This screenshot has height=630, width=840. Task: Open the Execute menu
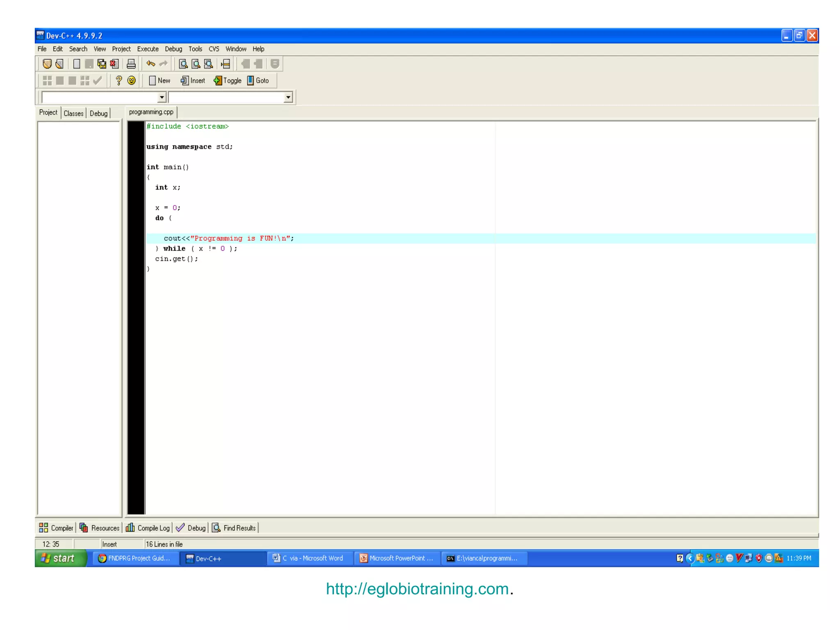pos(148,49)
